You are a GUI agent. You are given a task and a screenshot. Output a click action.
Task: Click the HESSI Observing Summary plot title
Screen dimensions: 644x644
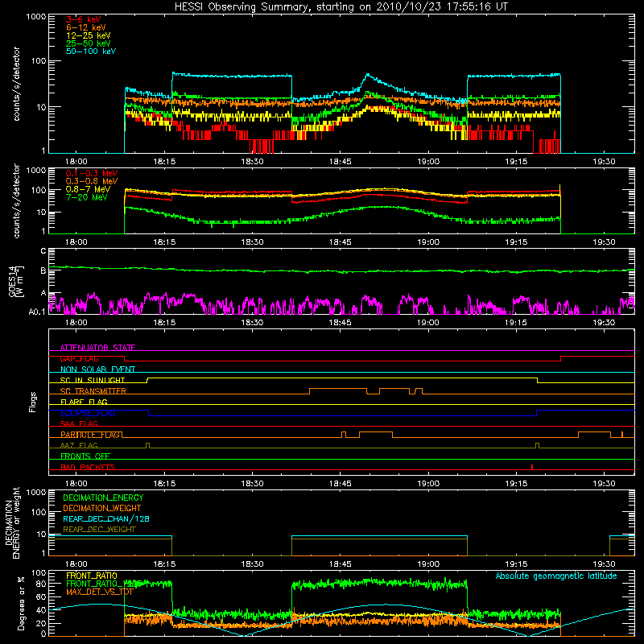coord(341,7)
